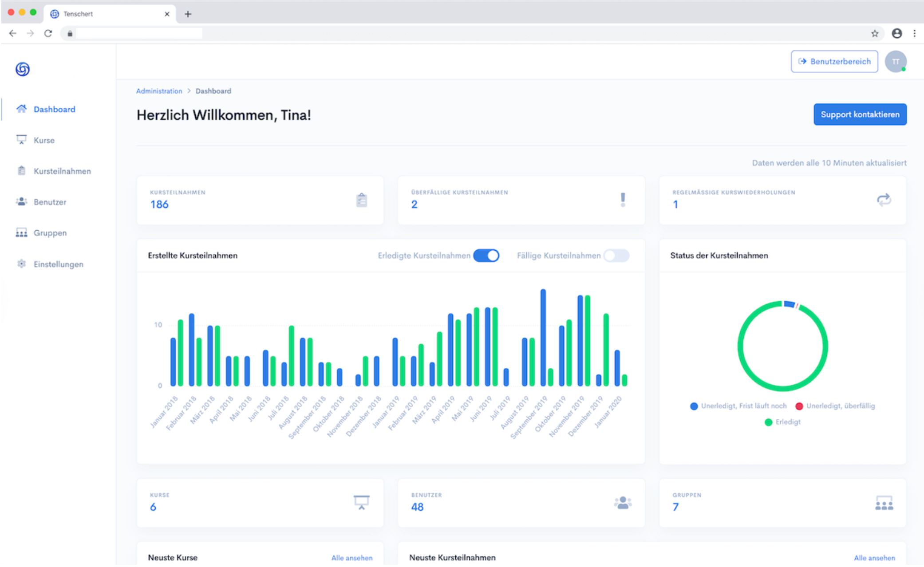The width and height of the screenshot is (924, 567).
Task: Disable the Erledigte Kursteilnahmen toggle
Action: [486, 256]
